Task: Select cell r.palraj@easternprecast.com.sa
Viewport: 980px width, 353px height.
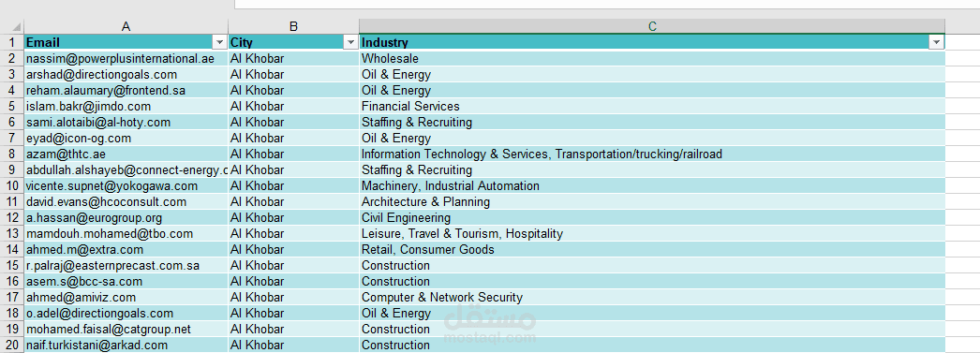Action: click(x=126, y=266)
